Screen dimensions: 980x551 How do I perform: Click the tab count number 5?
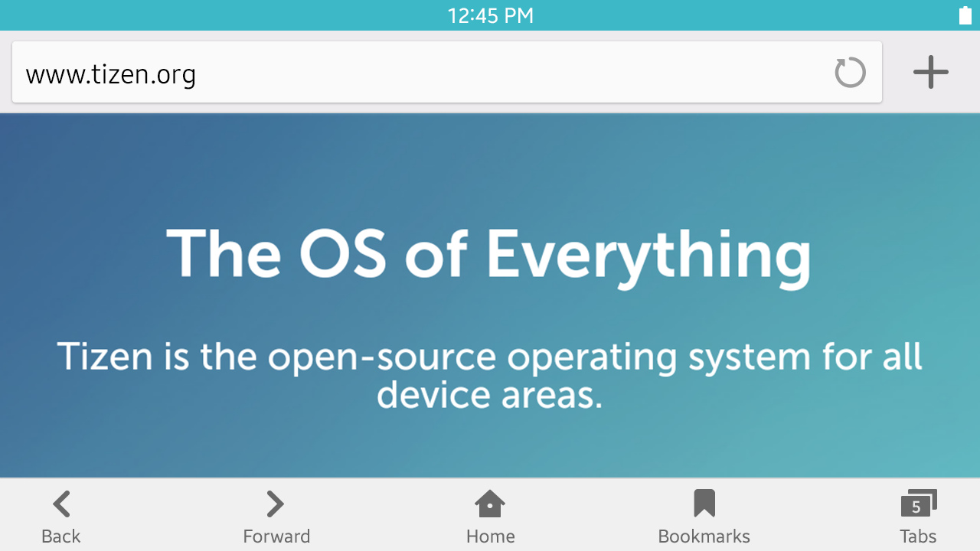916,507
